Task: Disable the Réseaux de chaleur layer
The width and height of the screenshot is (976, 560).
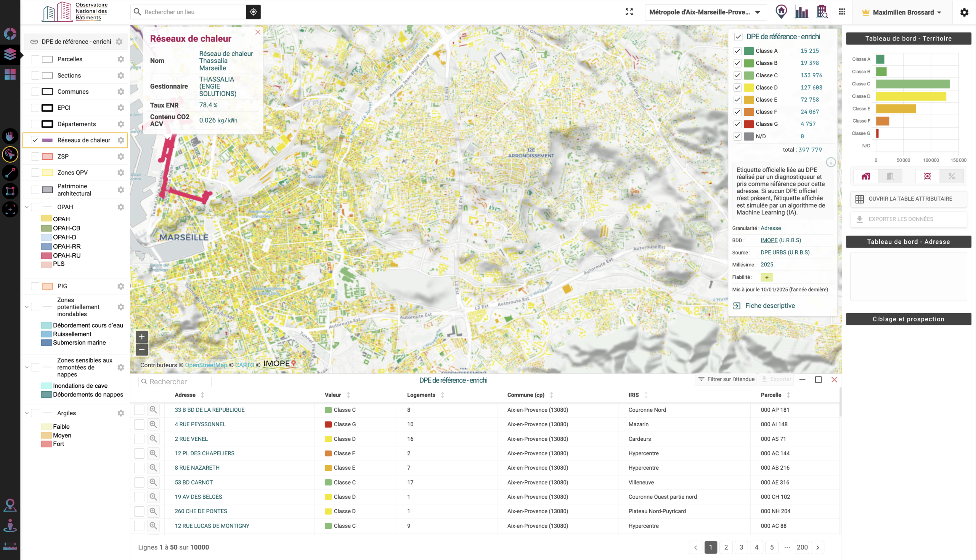Action: point(35,140)
